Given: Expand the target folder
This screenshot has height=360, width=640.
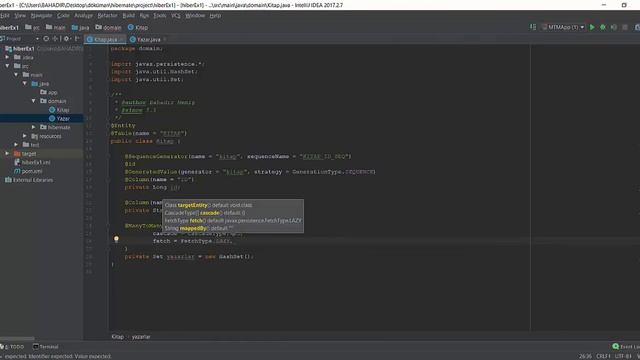Looking at the screenshot, I should [7, 153].
